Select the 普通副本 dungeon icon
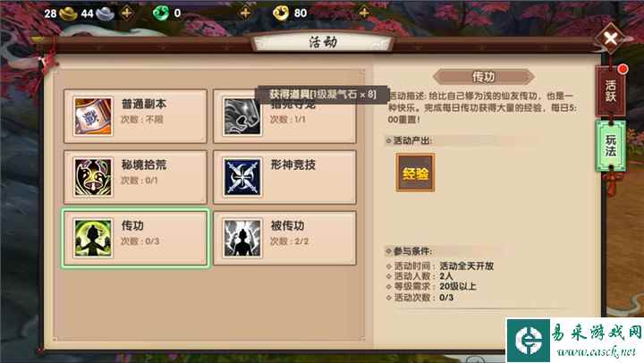 tap(93, 116)
